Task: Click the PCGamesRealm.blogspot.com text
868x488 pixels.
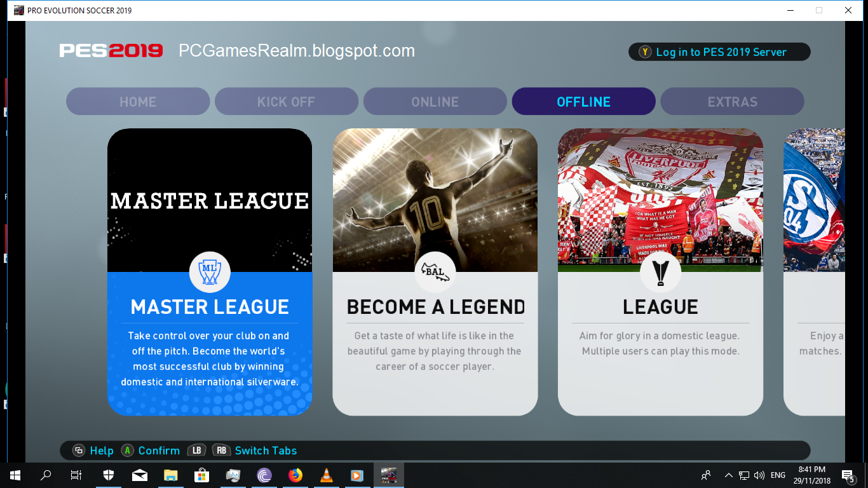Action: 297,51
